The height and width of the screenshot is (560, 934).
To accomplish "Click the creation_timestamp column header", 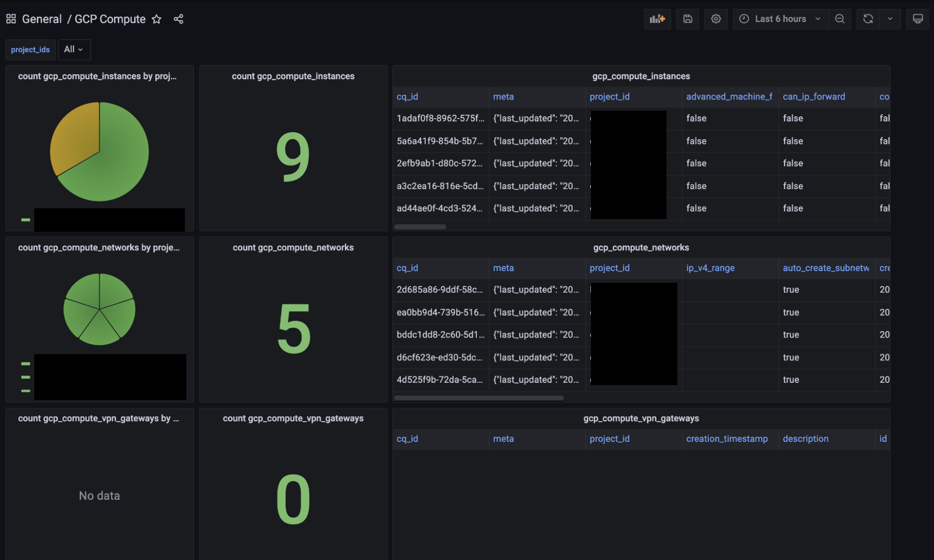I will 727,439.
